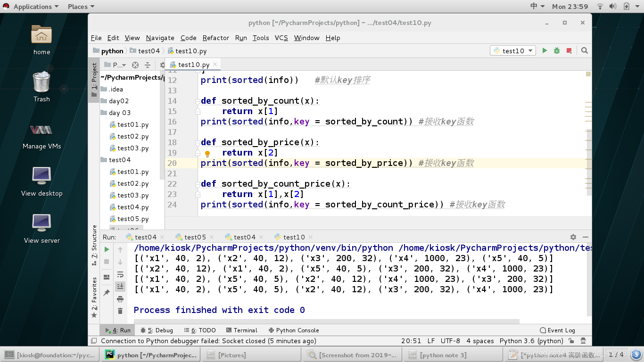This screenshot has height=362, width=644.
Task: Close the test10 run tab
Action: (310, 237)
